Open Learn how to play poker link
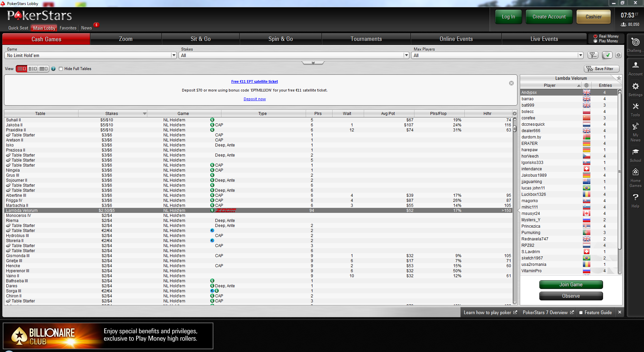The width and height of the screenshot is (644, 352). click(490, 312)
